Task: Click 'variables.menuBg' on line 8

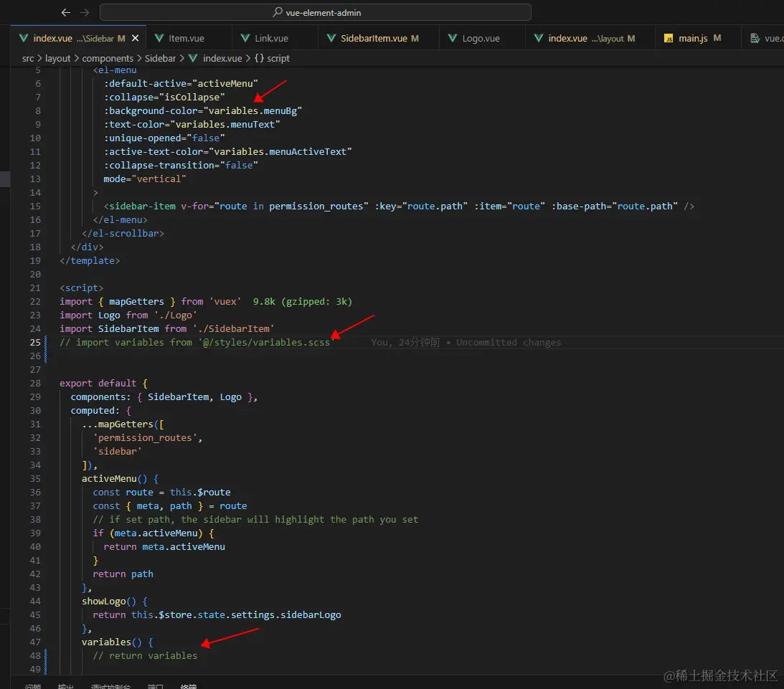Action: pos(252,111)
